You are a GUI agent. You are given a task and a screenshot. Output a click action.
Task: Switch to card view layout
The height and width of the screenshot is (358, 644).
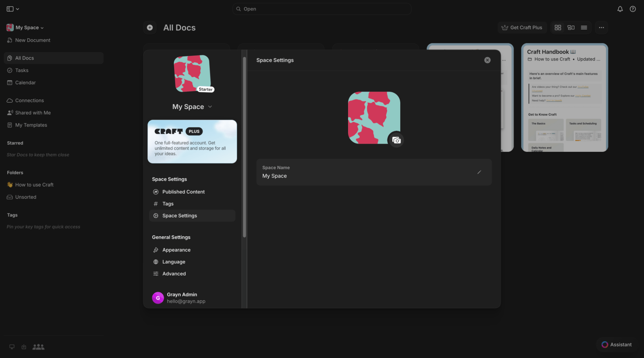tap(571, 27)
